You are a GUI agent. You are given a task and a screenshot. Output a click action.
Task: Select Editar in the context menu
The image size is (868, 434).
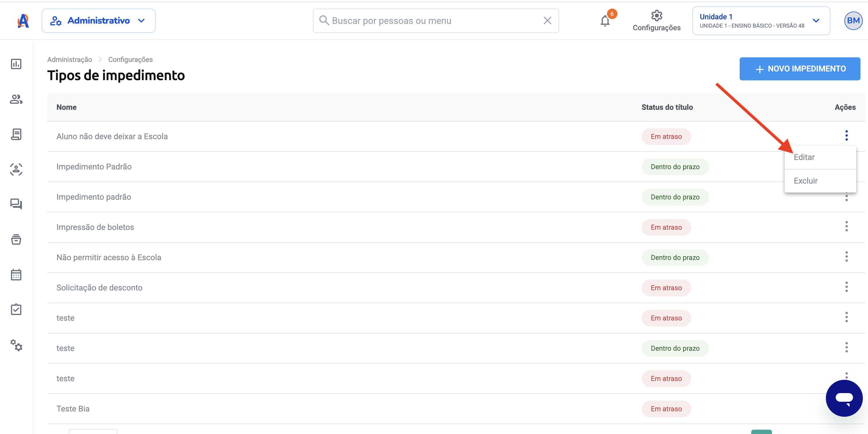click(820, 157)
